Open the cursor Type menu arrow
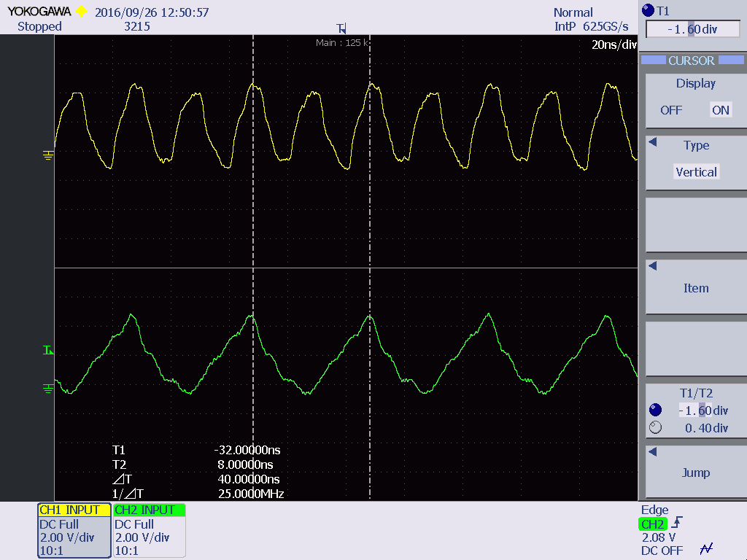 (653, 142)
